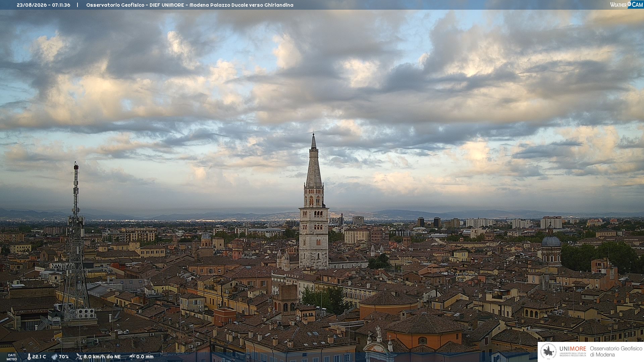Click the wind anemometer icon
Screen dimensions: 644x362
79,357
